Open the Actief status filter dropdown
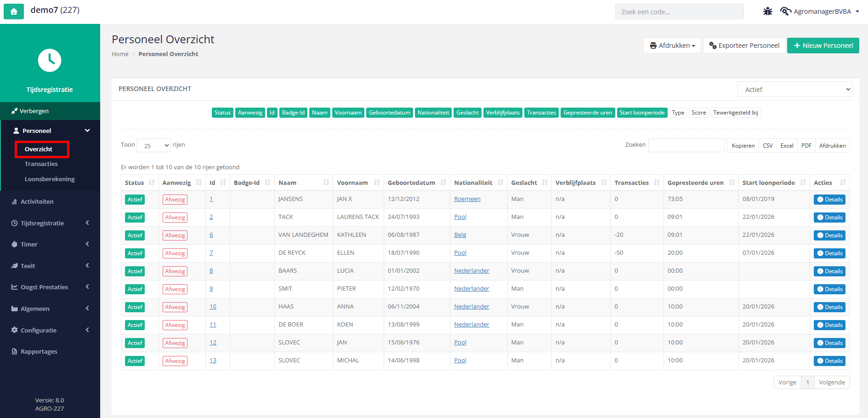868x418 pixels. [x=794, y=89]
